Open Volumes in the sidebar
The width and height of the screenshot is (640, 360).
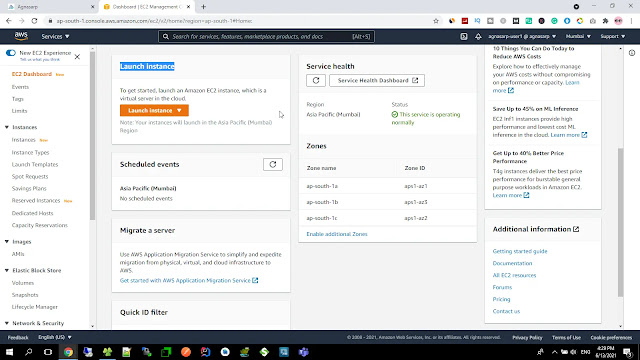click(x=22, y=283)
